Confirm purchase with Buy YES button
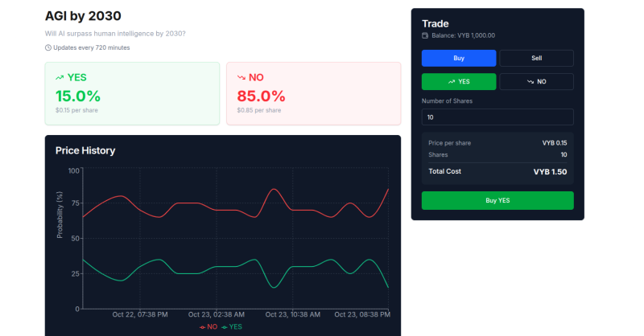This screenshot has height=336, width=644. (x=497, y=201)
